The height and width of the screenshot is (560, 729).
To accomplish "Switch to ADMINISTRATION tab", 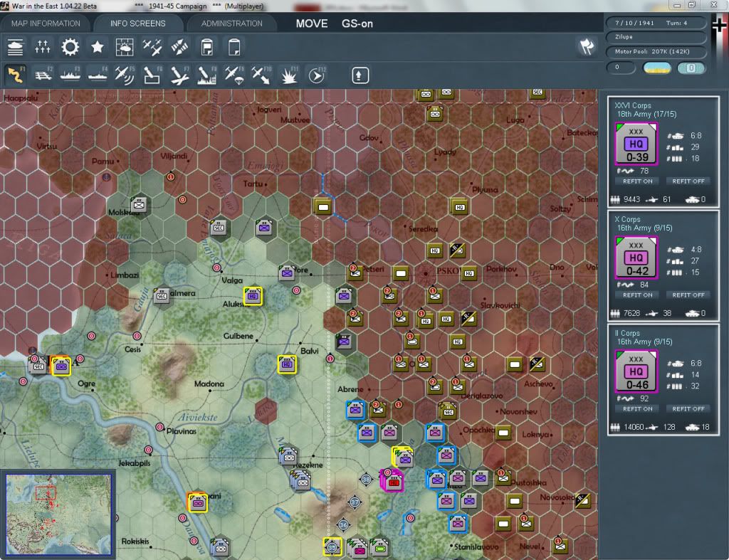I will [x=231, y=23].
